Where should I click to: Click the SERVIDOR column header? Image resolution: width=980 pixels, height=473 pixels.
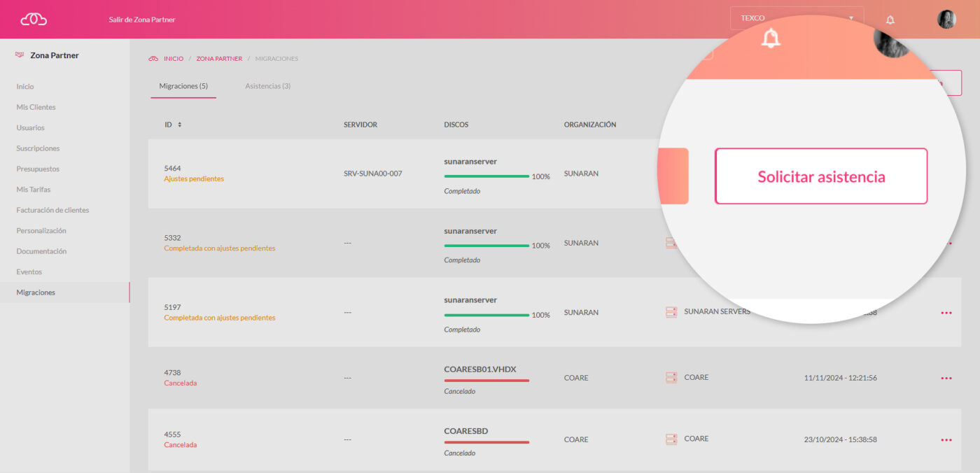[360, 125]
